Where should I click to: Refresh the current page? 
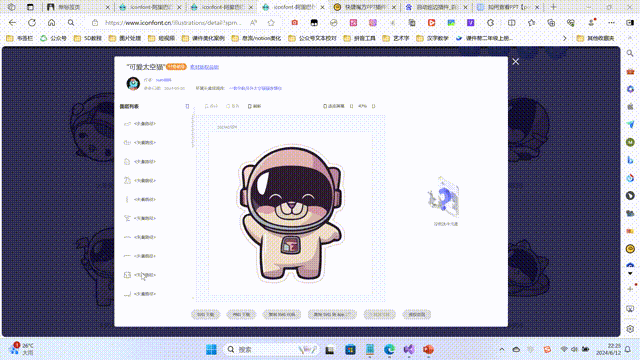(x=32, y=23)
